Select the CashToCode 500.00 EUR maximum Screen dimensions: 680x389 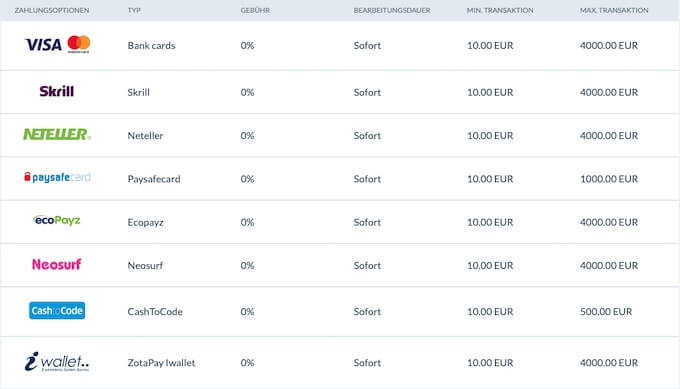(x=606, y=312)
